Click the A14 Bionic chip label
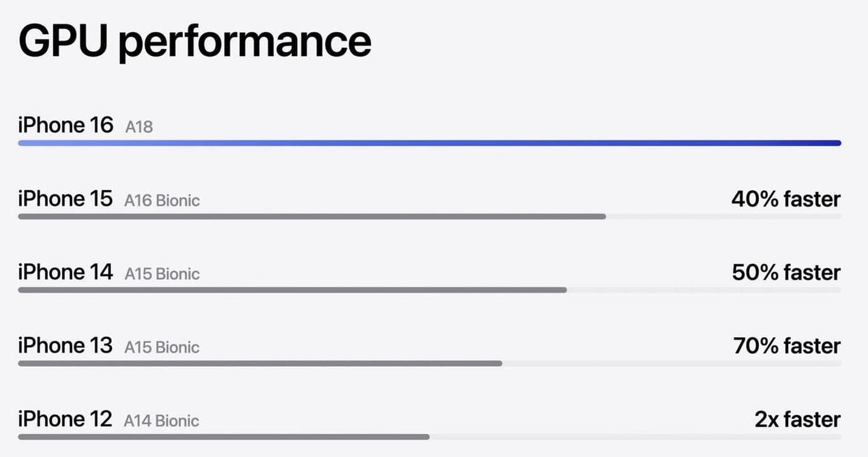The height and width of the screenshot is (457, 868). pyautogui.click(x=162, y=421)
